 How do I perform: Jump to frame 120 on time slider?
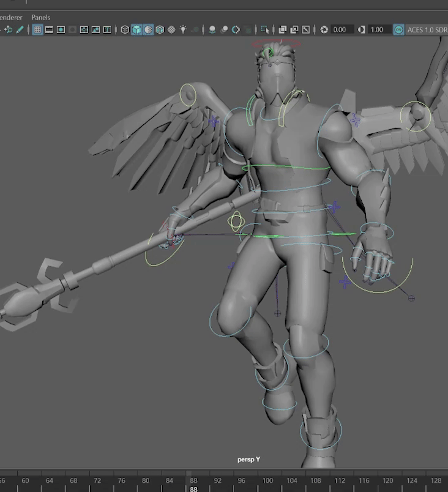388,480
